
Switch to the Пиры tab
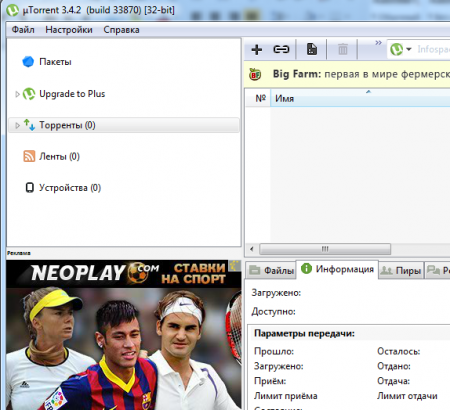401,270
